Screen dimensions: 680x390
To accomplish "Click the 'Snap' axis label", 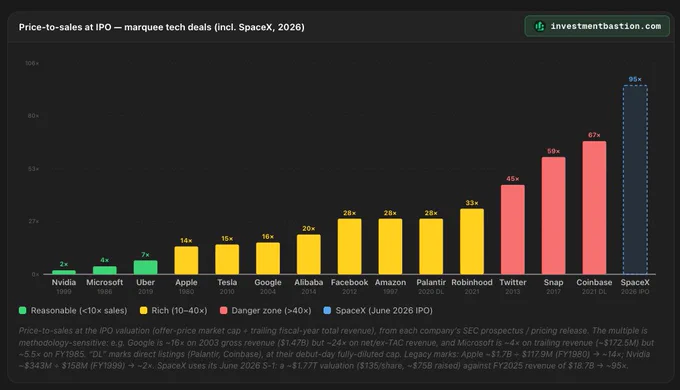I will click(x=553, y=282).
